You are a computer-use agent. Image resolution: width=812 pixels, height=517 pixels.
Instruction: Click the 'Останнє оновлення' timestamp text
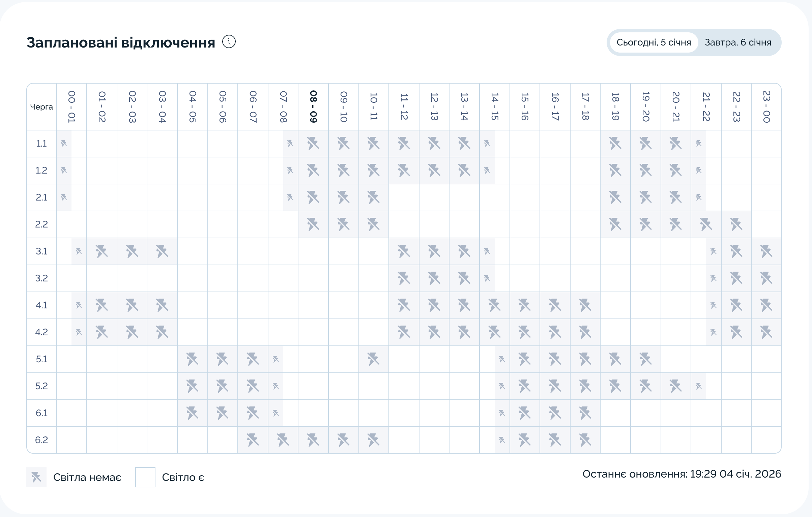[681, 474]
